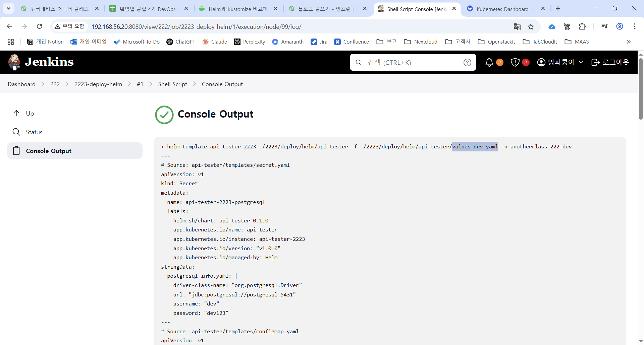Show more bookmarks overflow chevron

point(629,42)
